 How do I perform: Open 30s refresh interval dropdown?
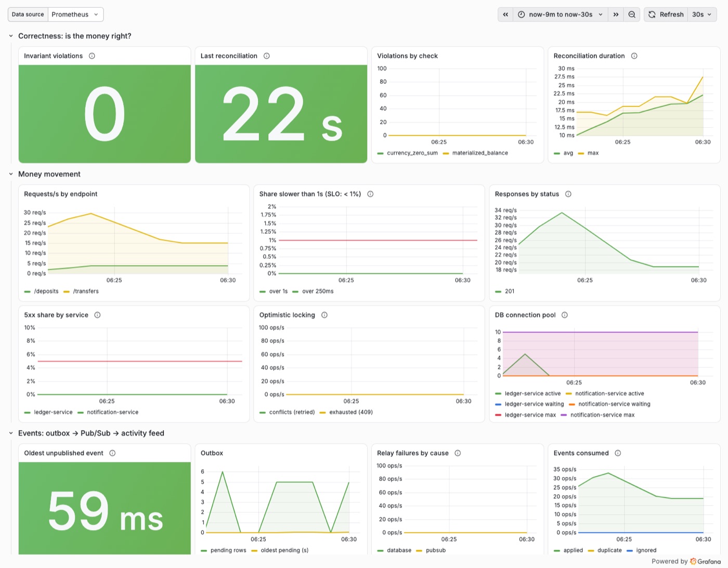tap(702, 15)
